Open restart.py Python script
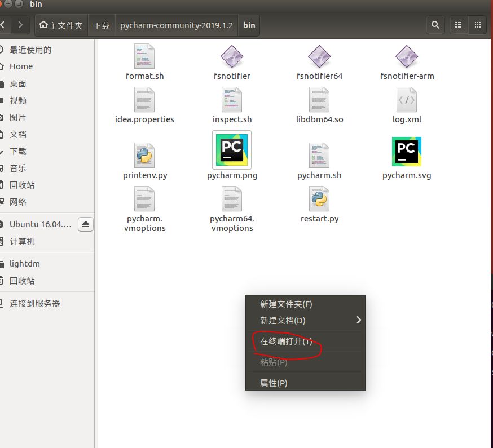 319,198
